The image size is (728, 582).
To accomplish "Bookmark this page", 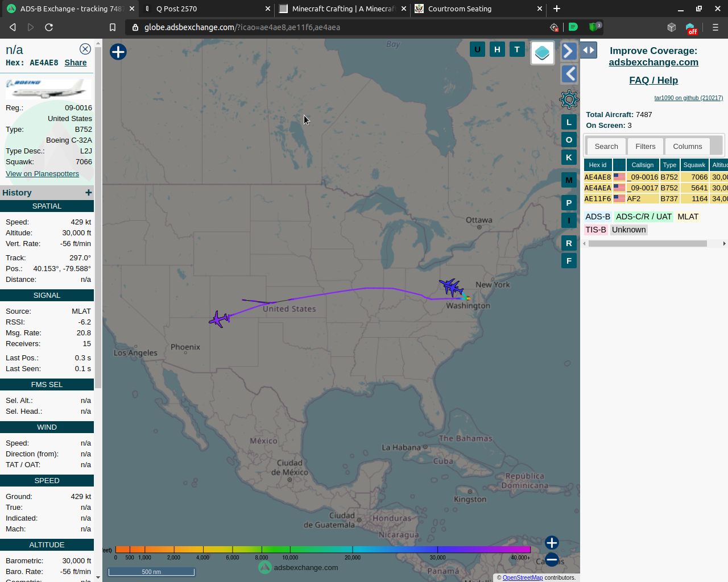I will pyautogui.click(x=113, y=27).
